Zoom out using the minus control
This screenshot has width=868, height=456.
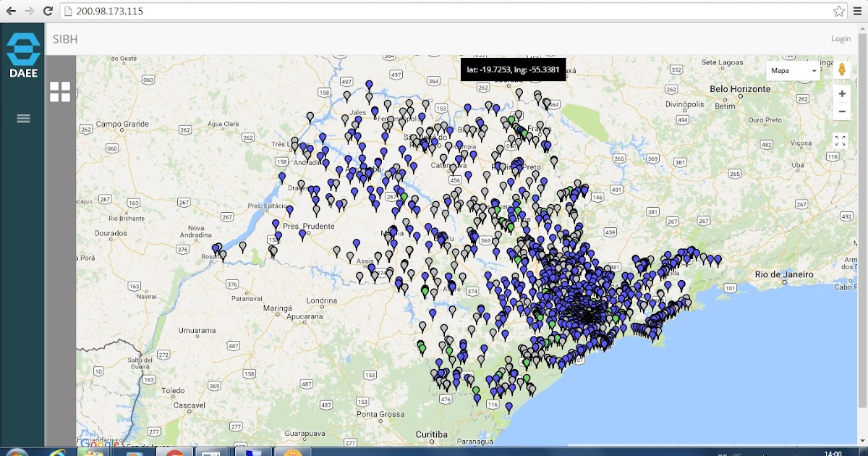point(842,111)
